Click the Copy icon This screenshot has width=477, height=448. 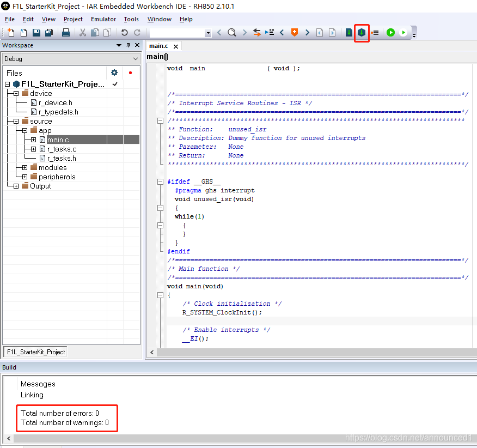coord(95,32)
